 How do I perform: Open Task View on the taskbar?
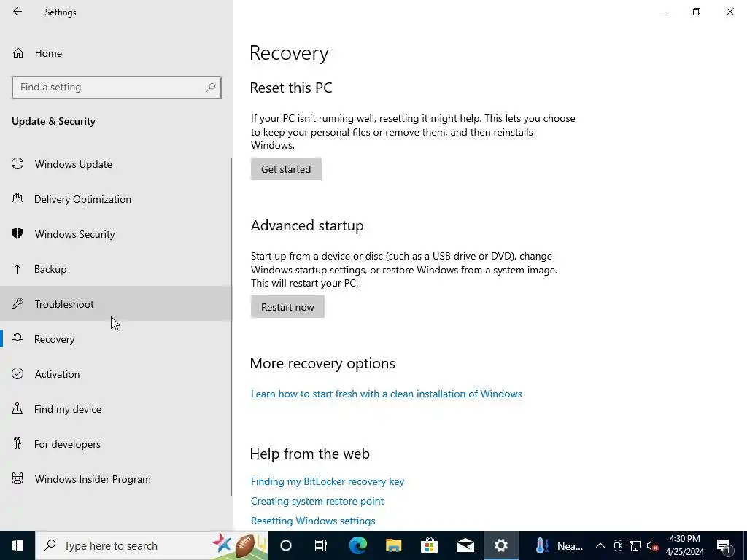(321, 545)
